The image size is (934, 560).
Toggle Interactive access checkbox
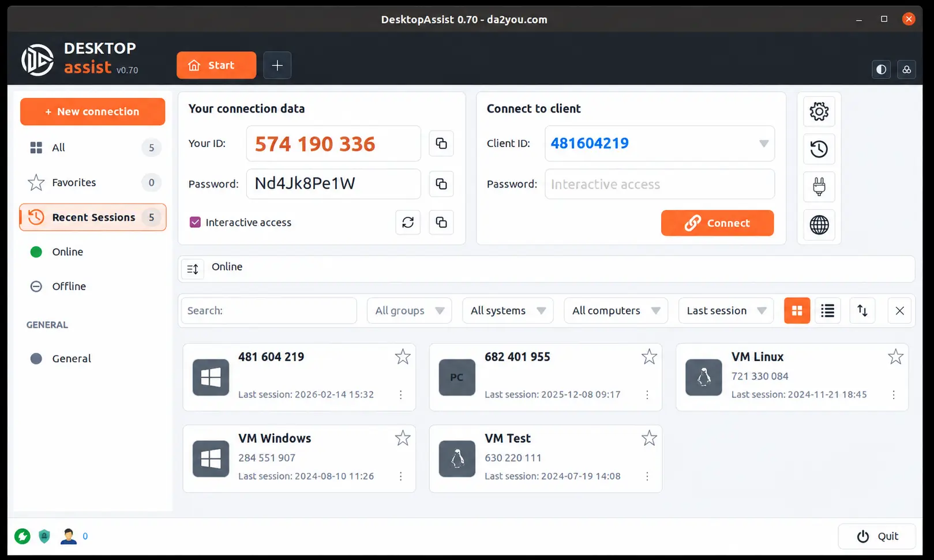point(196,223)
